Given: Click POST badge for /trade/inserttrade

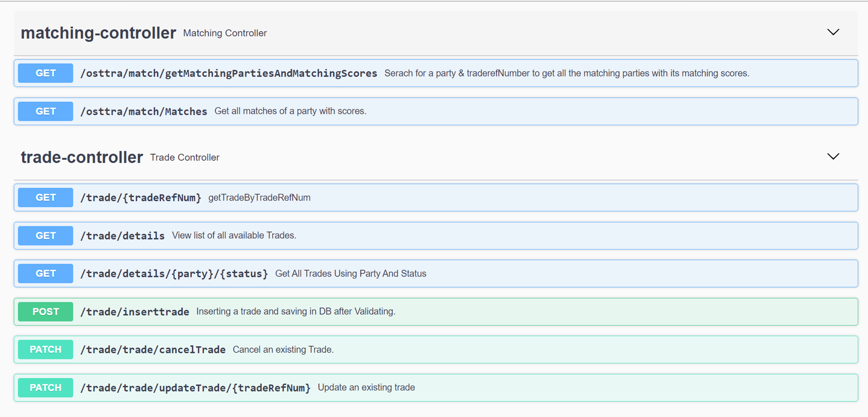Looking at the screenshot, I should tap(45, 312).
